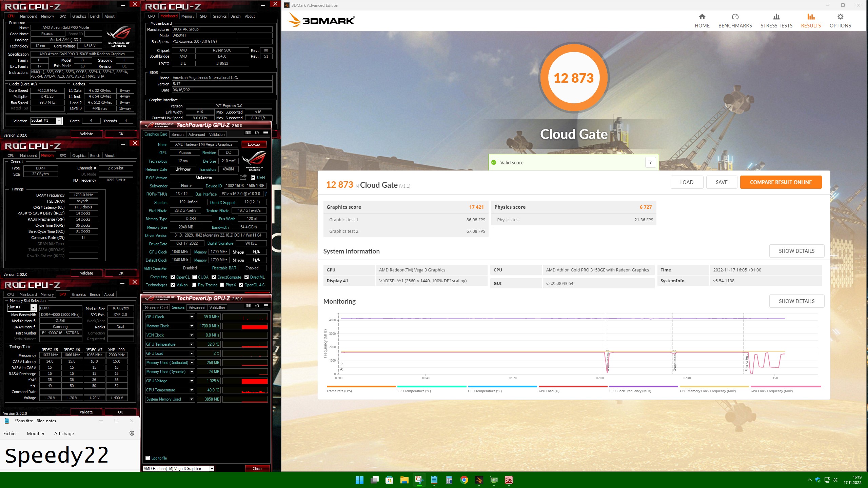The image size is (868, 488).
Task: Enable the Log to file checkbox
Action: tap(148, 458)
